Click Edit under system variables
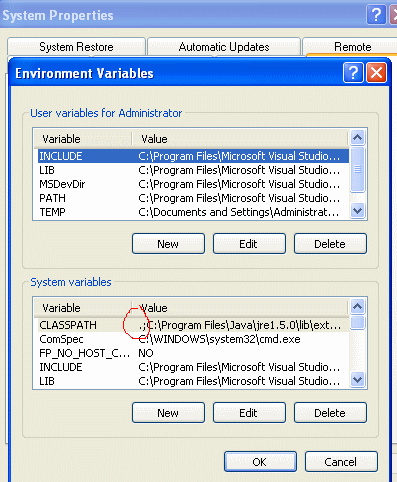Viewport: 397px width, 482px height. tap(249, 413)
